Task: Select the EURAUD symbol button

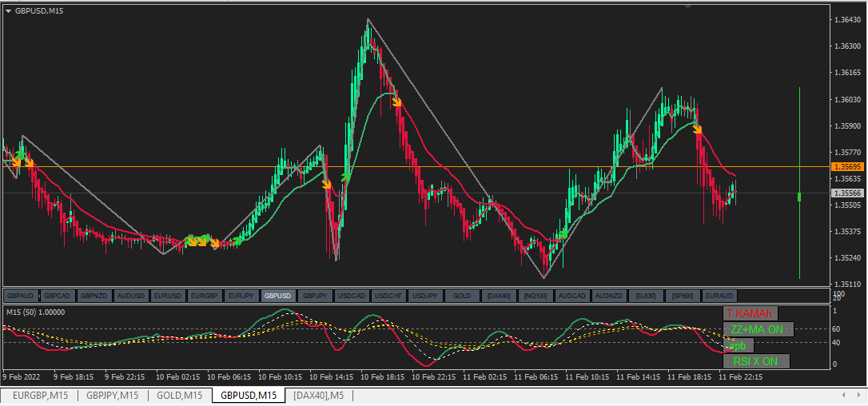Action: coord(719,296)
